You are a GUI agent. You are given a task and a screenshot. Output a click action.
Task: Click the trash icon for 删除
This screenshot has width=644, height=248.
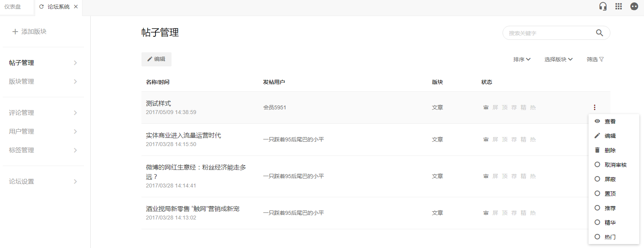pos(597,150)
